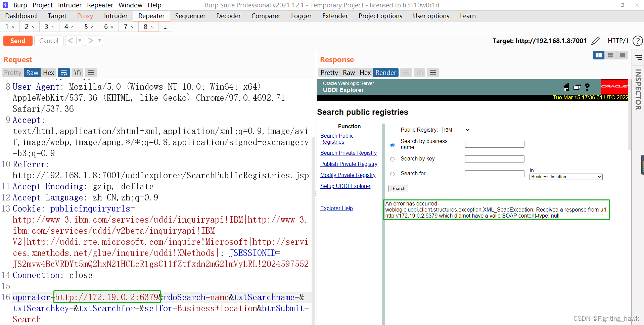Switch to the Extender tab
644x325 pixels.
[335, 16]
